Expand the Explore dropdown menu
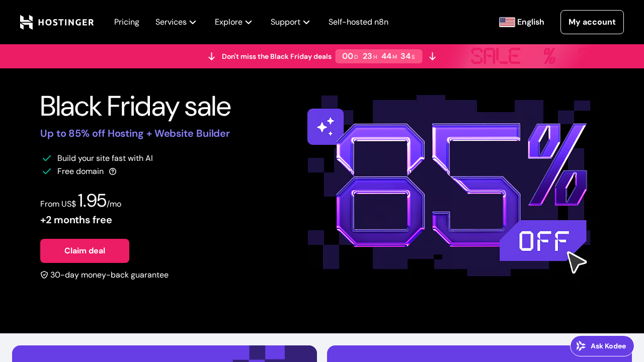The image size is (644, 362). click(233, 22)
